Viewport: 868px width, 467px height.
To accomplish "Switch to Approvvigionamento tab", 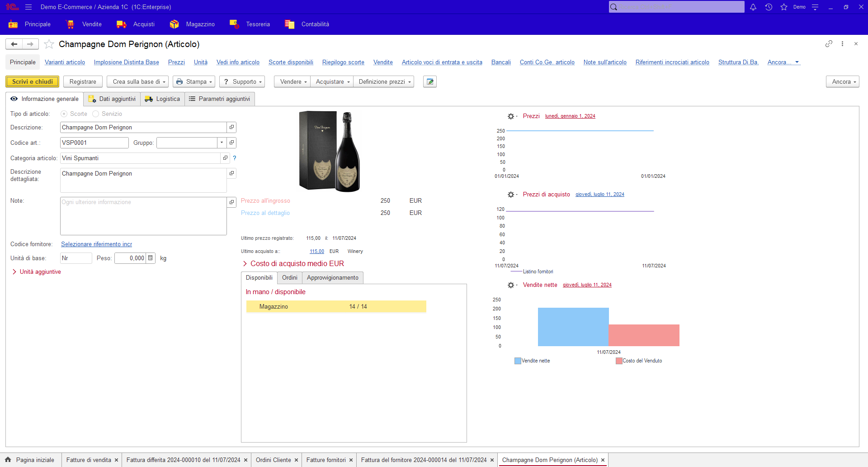I will pos(333,278).
